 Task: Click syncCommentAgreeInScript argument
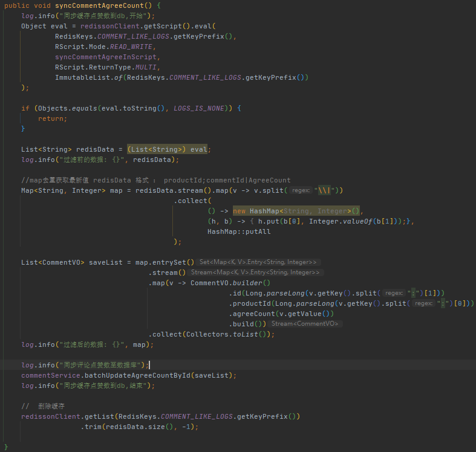106,57
